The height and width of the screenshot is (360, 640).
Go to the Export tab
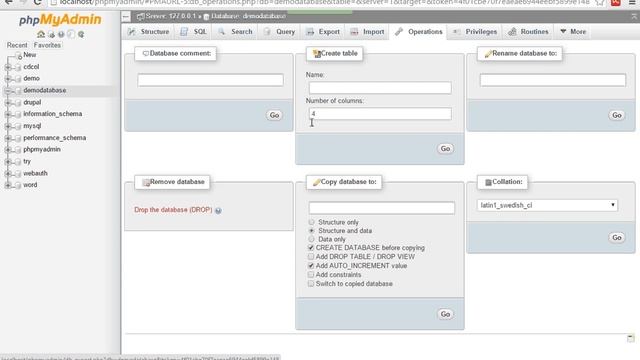point(323,32)
